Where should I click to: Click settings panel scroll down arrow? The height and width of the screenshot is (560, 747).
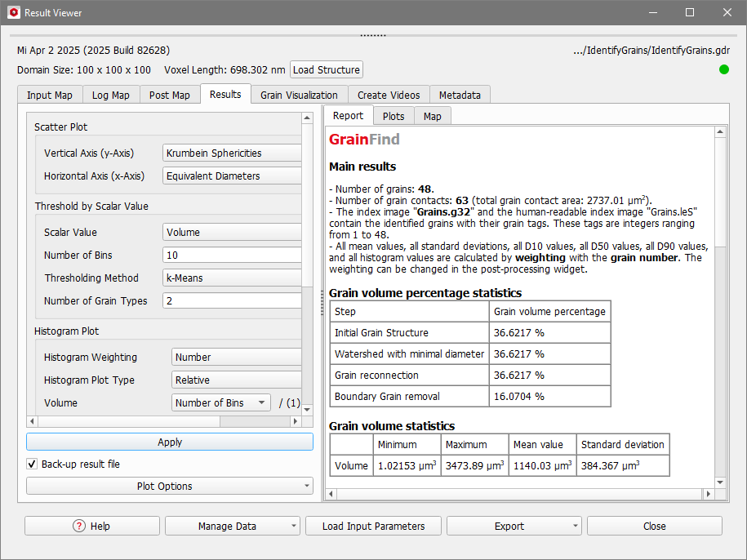click(307, 410)
